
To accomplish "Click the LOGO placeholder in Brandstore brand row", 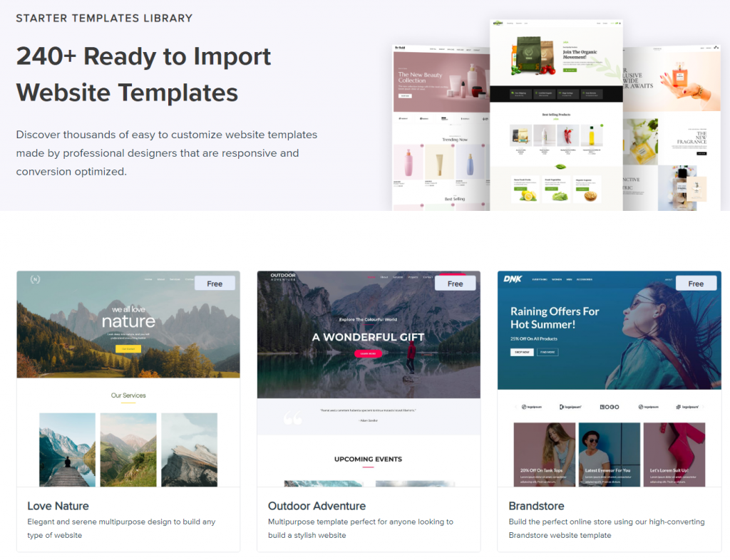I will click(x=610, y=408).
